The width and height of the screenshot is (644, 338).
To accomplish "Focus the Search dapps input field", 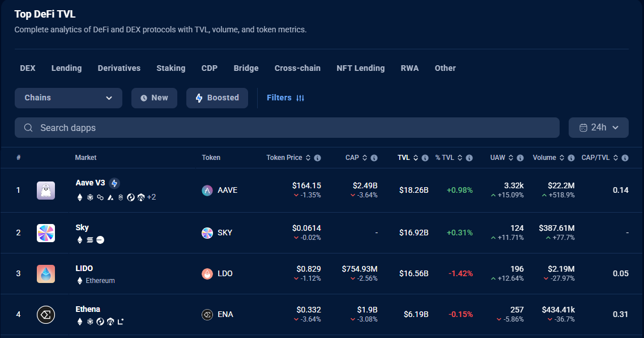I will point(287,128).
